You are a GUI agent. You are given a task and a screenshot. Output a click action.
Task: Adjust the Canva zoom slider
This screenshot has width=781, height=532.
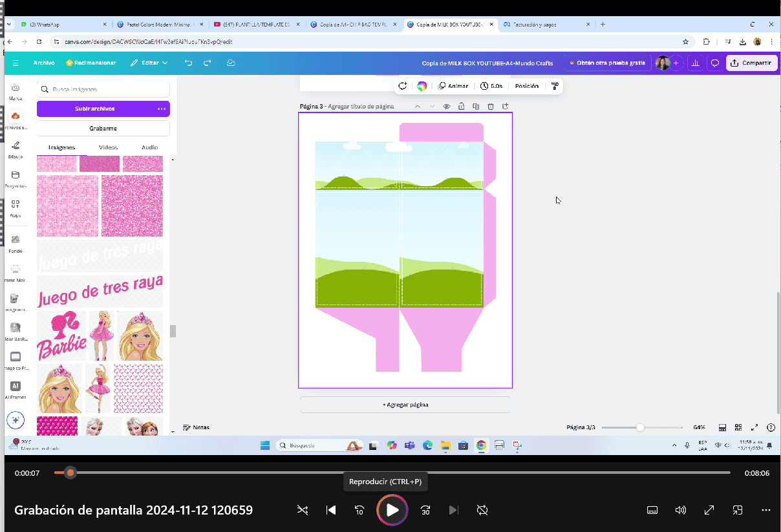[x=641, y=427]
